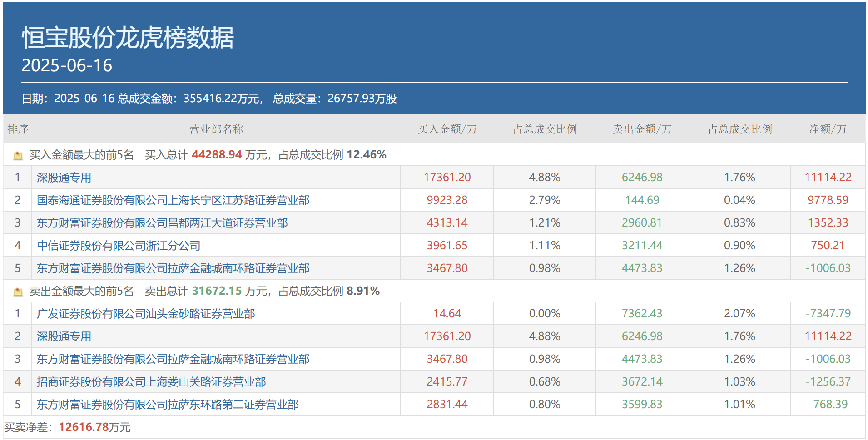Open 东方财富证券拉萨东环路第二证券营业部 link
Viewport: 868px width, 440px height.
[x=167, y=405]
